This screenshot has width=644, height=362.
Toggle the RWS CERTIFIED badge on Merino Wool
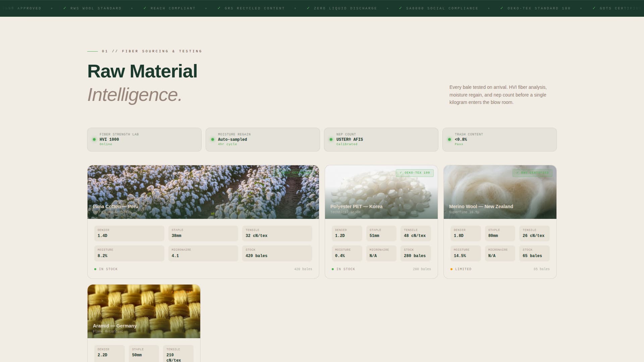(532, 173)
